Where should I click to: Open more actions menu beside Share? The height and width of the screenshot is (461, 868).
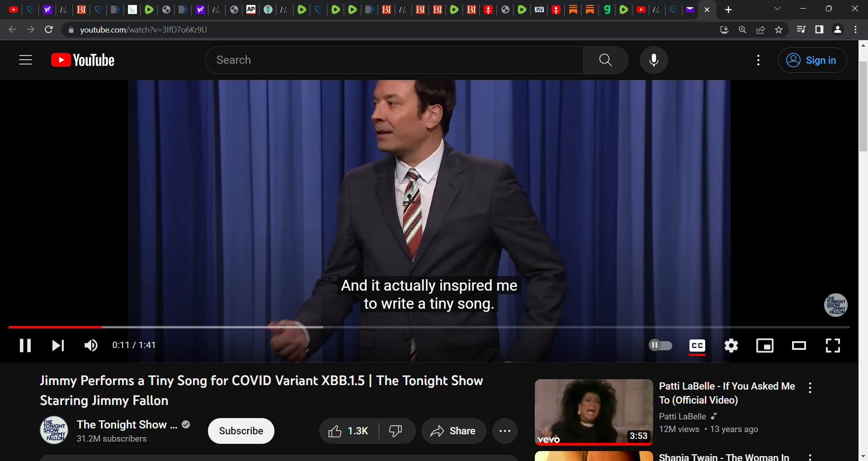pyautogui.click(x=505, y=431)
